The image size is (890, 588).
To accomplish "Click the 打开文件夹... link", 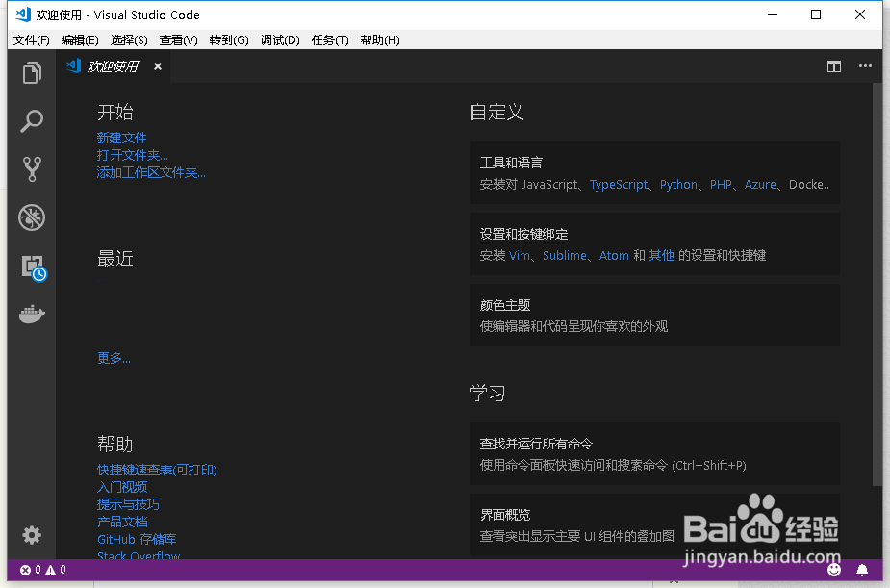I will click(x=132, y=155).
